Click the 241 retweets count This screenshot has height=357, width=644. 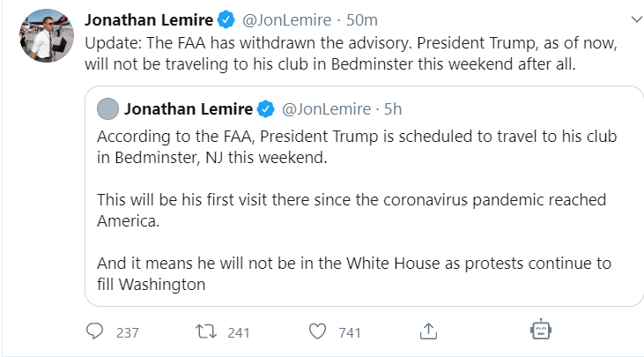point(238,332)
